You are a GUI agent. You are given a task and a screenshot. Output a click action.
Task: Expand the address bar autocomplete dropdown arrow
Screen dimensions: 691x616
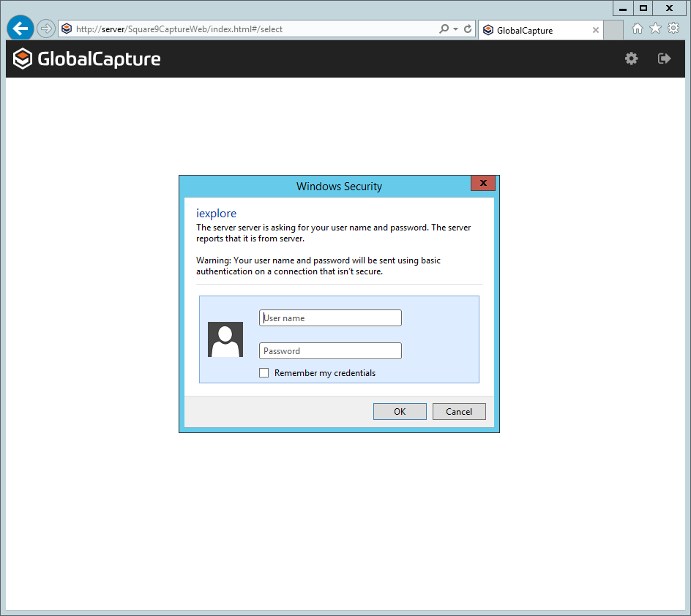click(x=456, y=29)
